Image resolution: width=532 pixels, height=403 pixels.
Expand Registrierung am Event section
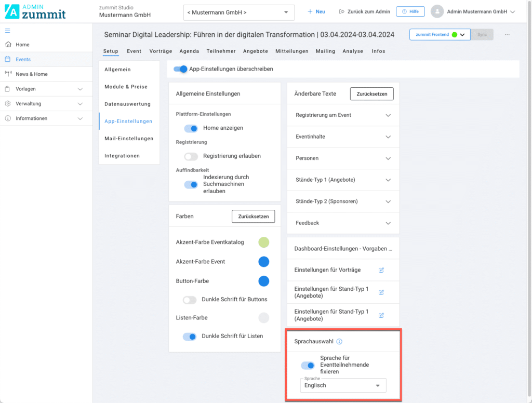343,115
